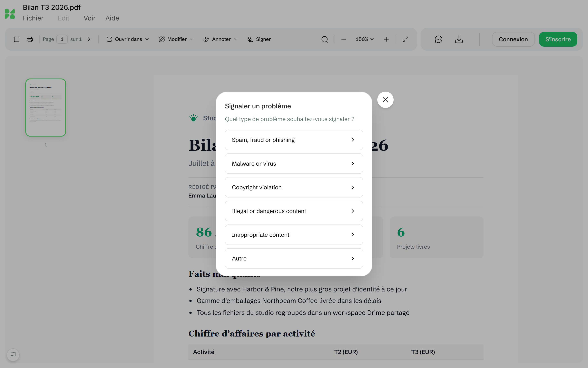Select Malware or virus option

[294, 164]
